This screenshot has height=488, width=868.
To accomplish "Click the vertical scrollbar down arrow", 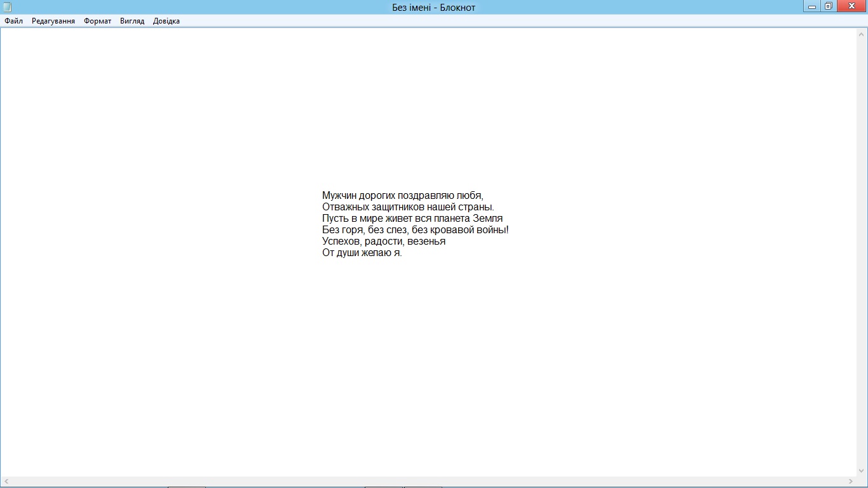I will (862, 471).
